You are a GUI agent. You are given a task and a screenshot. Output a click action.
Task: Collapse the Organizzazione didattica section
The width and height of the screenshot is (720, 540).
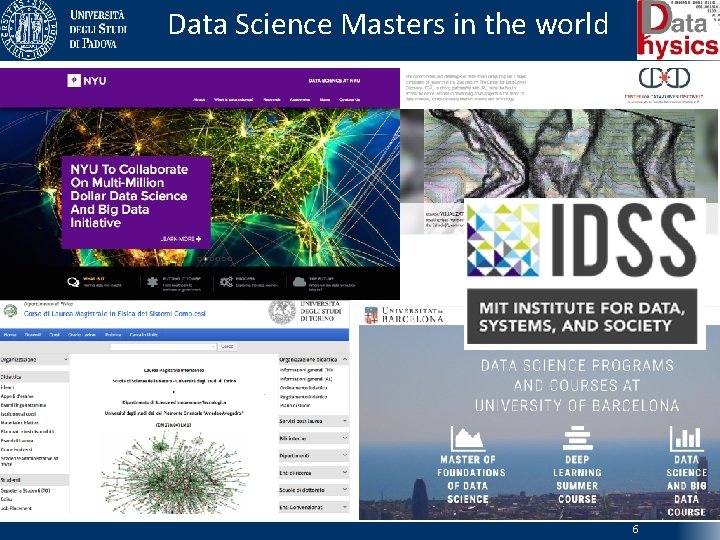pos(345,359)
